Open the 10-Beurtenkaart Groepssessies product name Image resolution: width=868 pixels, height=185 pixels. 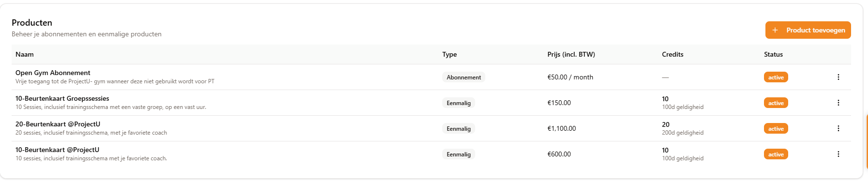click(62, 98)
